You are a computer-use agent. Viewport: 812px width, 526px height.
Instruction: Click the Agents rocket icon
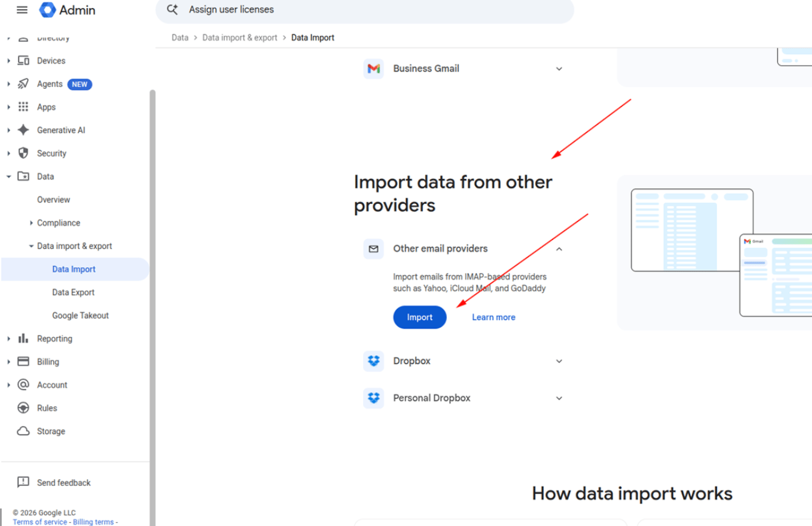[23, 84]
